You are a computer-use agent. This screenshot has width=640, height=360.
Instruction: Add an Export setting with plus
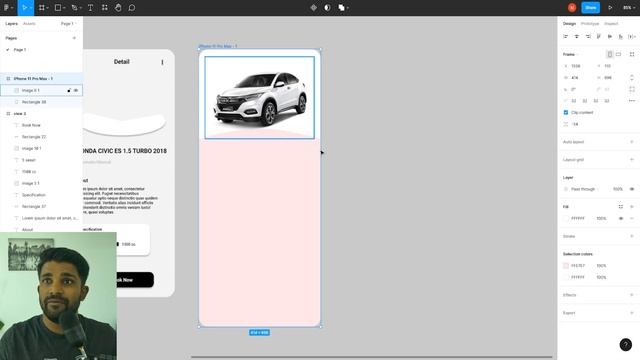[x=632, y=313]
